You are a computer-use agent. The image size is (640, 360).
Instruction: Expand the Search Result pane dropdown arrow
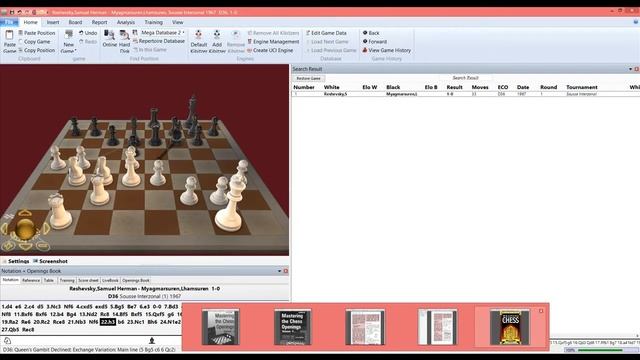click(631, 69)
